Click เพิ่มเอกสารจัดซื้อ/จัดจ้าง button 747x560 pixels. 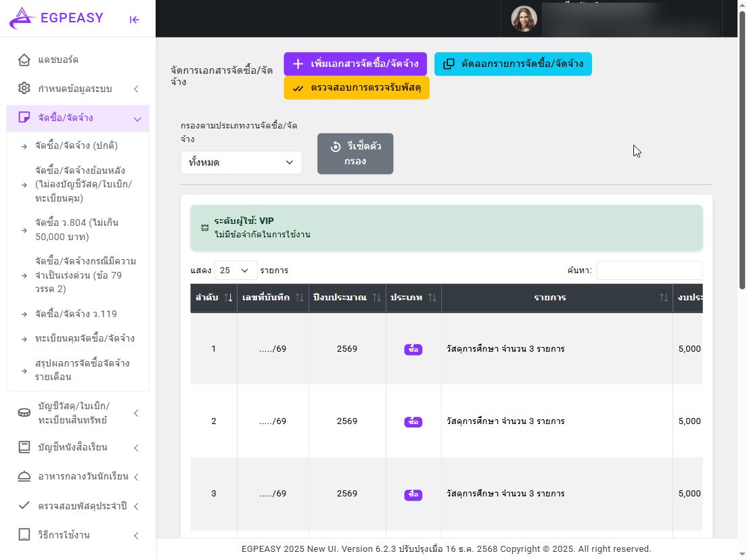[x=355, y=64]
